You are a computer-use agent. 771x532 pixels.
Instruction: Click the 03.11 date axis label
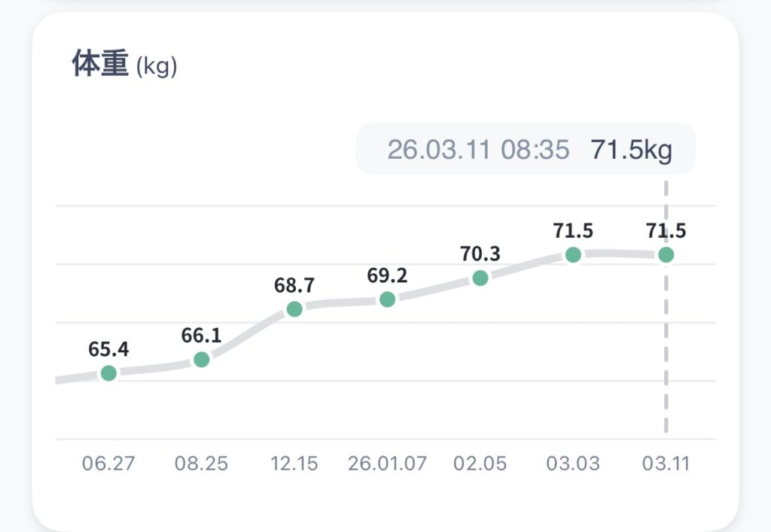[x=666, y=463]
